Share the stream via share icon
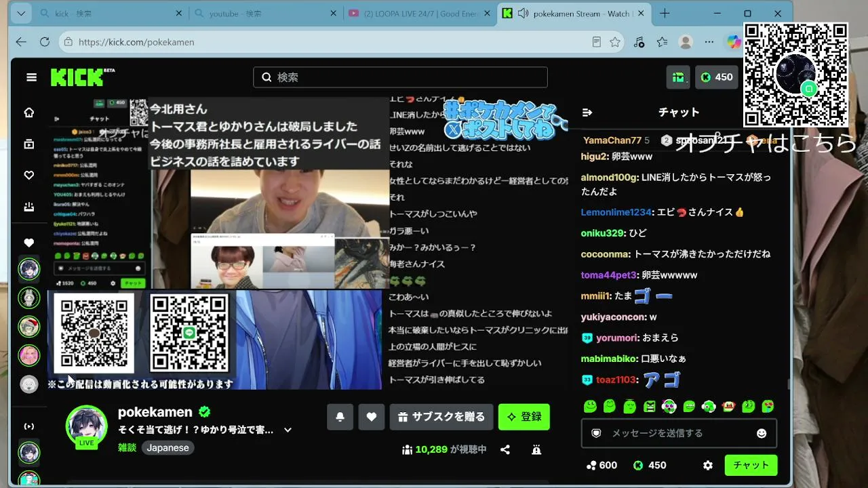Screen dimensions: 868x488 tap(505, 449)
